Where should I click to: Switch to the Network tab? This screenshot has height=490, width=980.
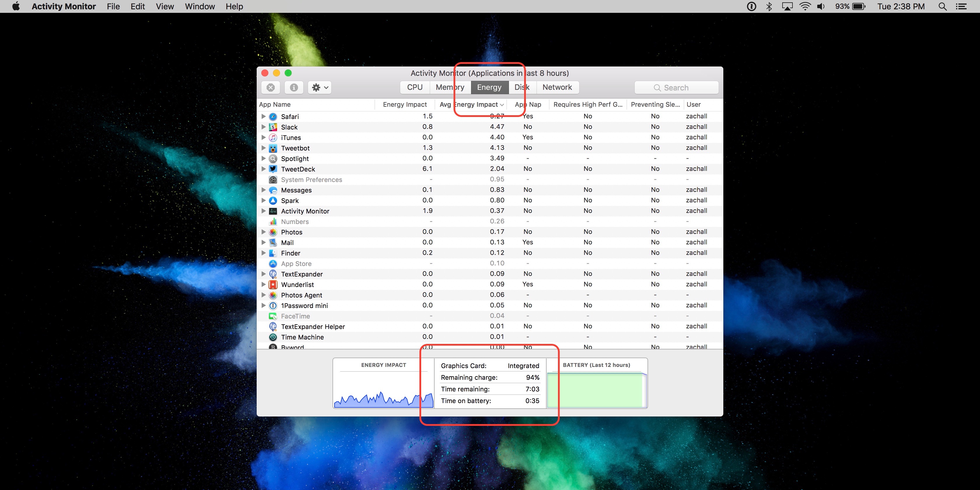[x=557, y=87]
